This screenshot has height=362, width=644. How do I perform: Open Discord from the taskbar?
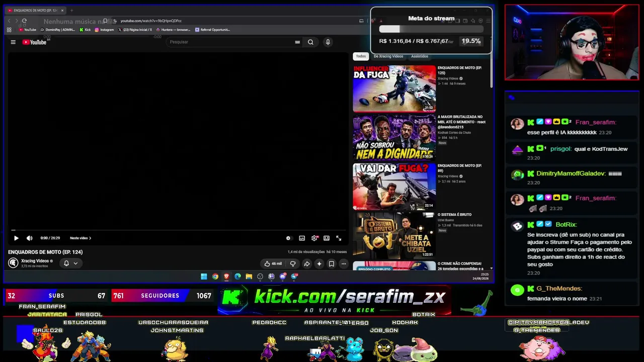(283, 277)
